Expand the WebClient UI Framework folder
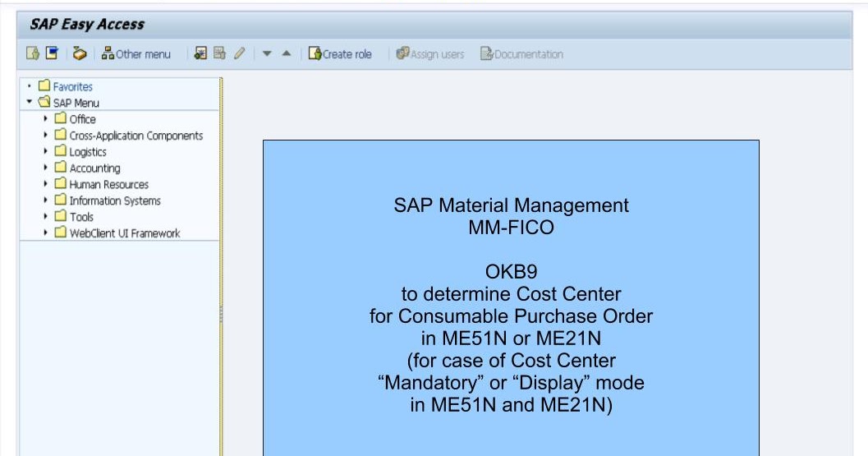This screenshot has height=456, width=868. 45,233
